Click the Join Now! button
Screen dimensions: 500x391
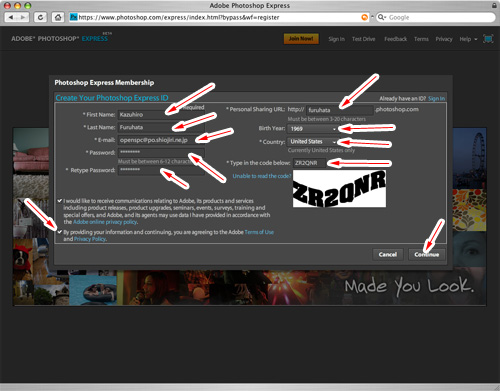pyautogui.click(x=301, y=39)
